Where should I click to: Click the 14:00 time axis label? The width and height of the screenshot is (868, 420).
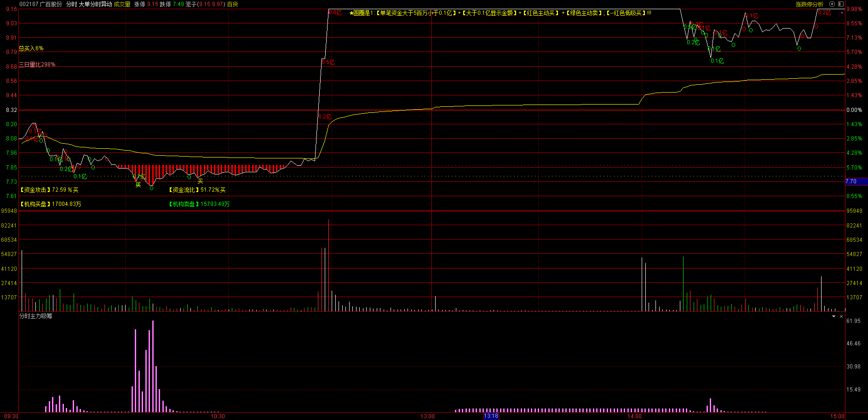point(635,416)
